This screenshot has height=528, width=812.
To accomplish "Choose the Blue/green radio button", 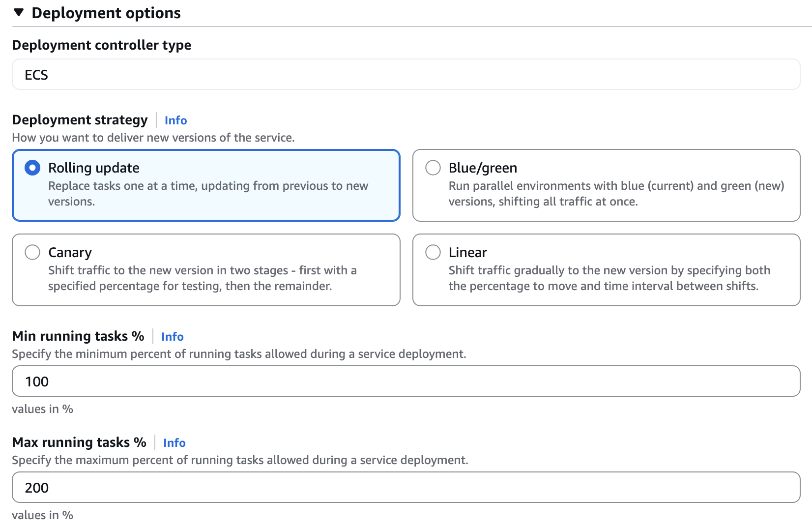I will [433, 168].
